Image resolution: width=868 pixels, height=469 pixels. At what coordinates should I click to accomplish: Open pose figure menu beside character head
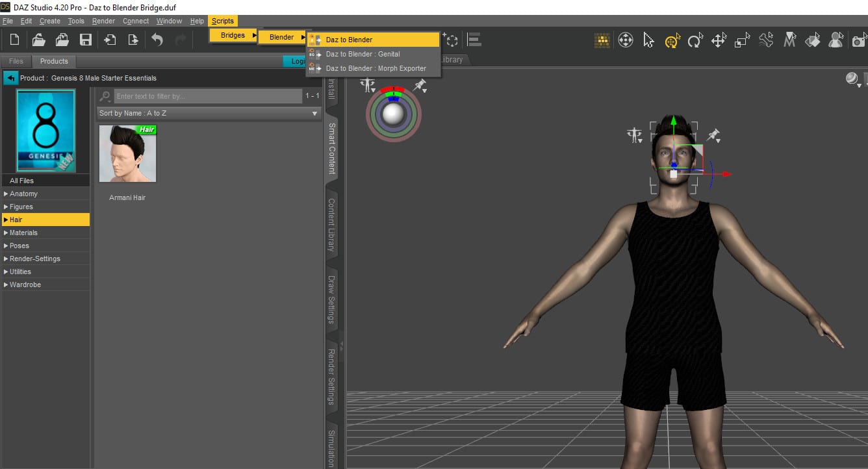point(634,135)
